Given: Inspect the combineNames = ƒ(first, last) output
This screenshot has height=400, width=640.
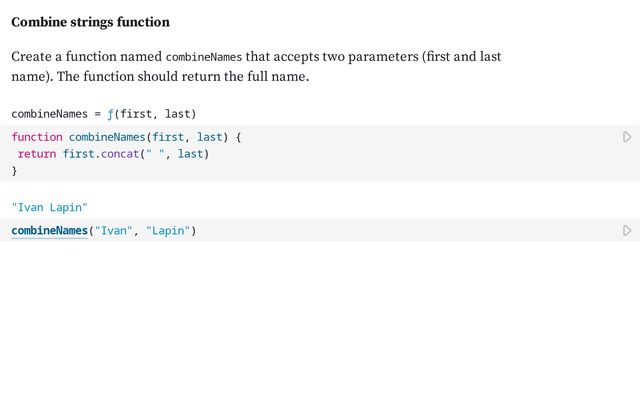Looking at the screenshot, I should [103, 114].
